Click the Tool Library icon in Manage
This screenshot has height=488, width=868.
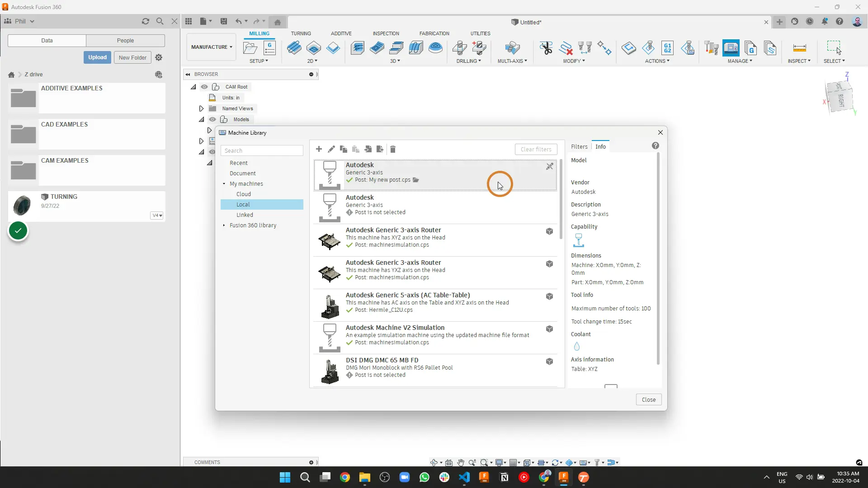pos(712,48)
